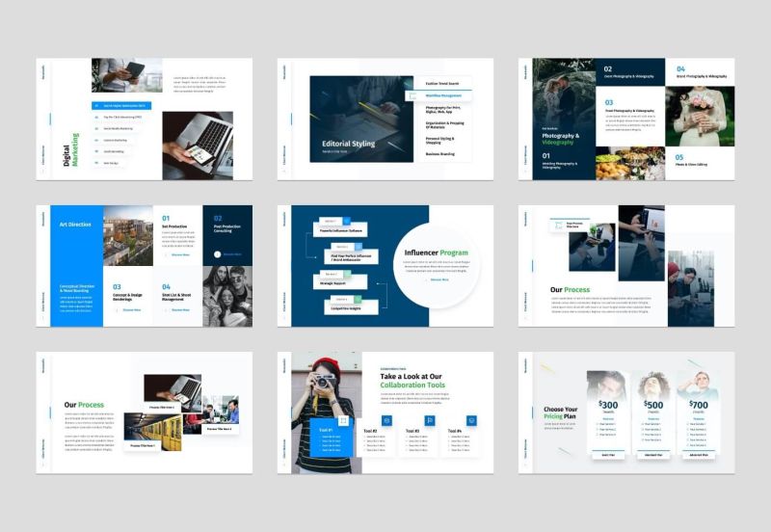Open the Digital Marketing slide thumbnail
Viewport: 771px width, 532px height.
(x=144, y=119)
